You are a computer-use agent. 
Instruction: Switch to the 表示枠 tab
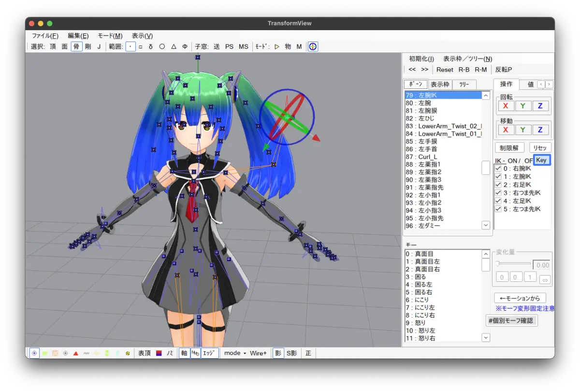point(440,85)
